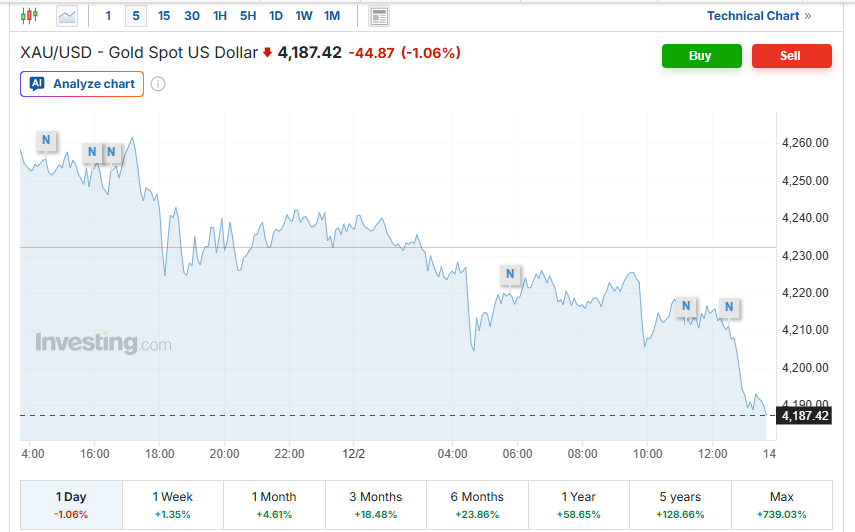Open the Technical Chart link
The height and width of the screenshot is (532, 855).
758,16
